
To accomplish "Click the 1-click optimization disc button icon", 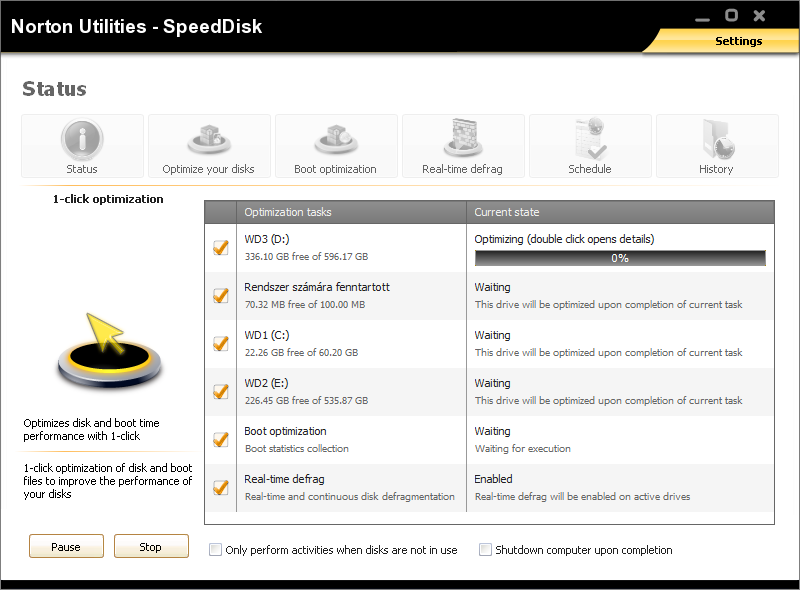I will (x=109, y=352).
